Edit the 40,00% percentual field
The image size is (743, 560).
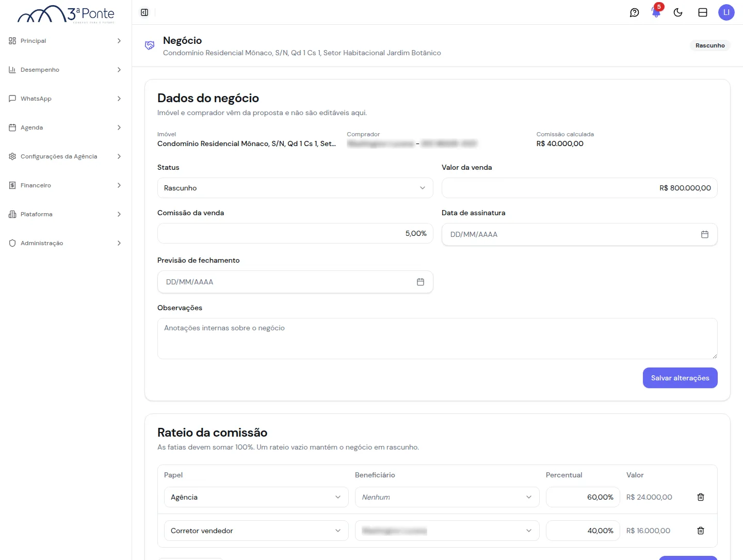583,531
